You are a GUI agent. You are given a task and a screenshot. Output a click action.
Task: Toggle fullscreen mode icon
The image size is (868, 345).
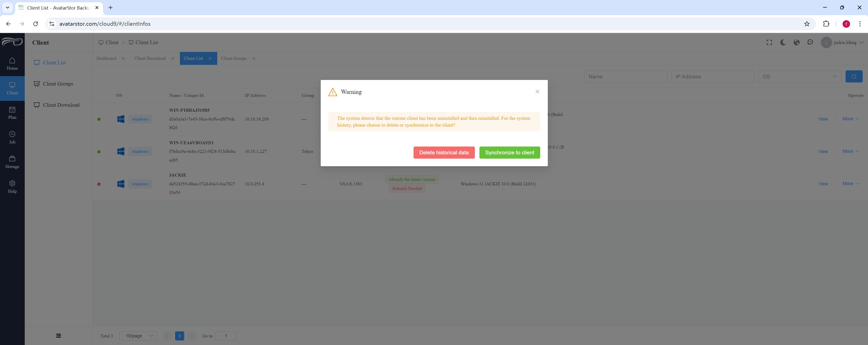click(769, 42)
